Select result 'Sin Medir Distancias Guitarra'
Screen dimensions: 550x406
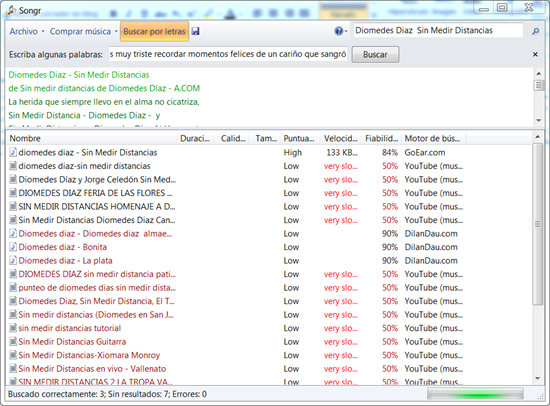[x=72, y=341]
